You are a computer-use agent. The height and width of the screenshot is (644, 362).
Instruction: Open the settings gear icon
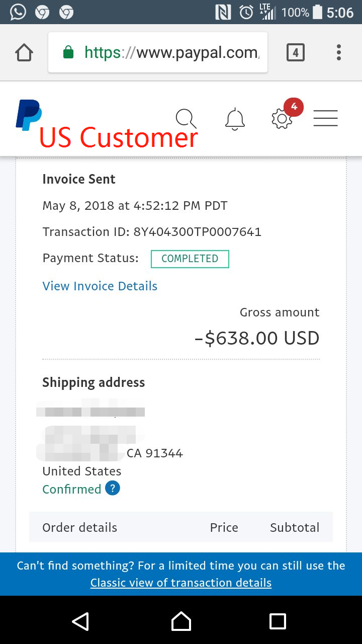click(282, 119)
